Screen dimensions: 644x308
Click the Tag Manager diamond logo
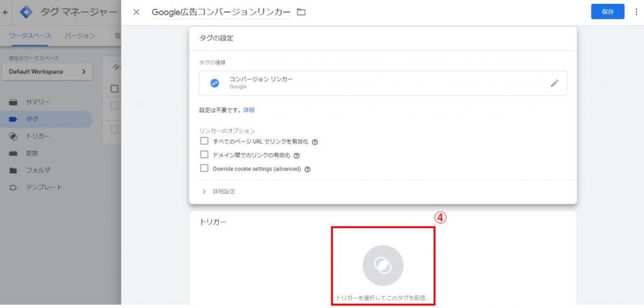(x=26, y=13)
